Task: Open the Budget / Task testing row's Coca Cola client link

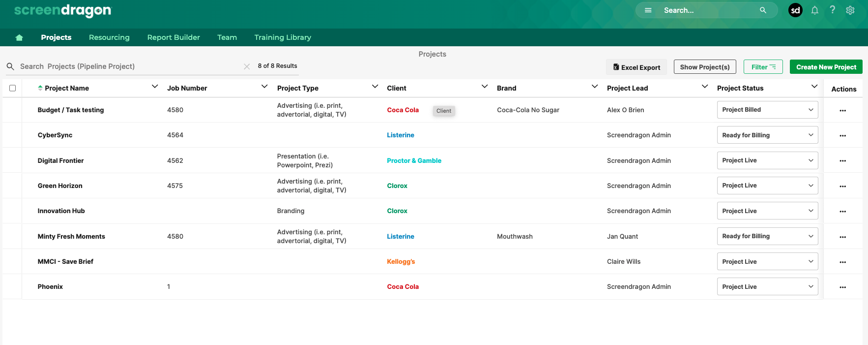Action: tap(403, 110)
